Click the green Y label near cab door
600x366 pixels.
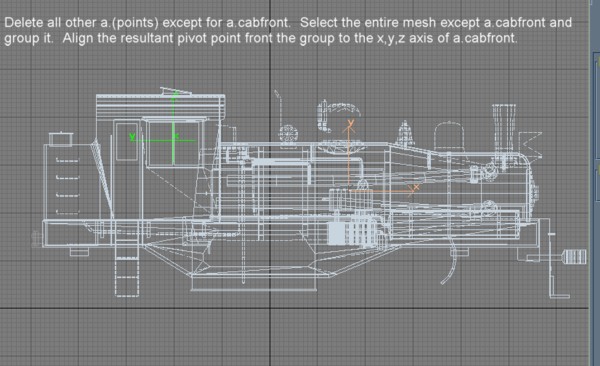pos(132,137)
